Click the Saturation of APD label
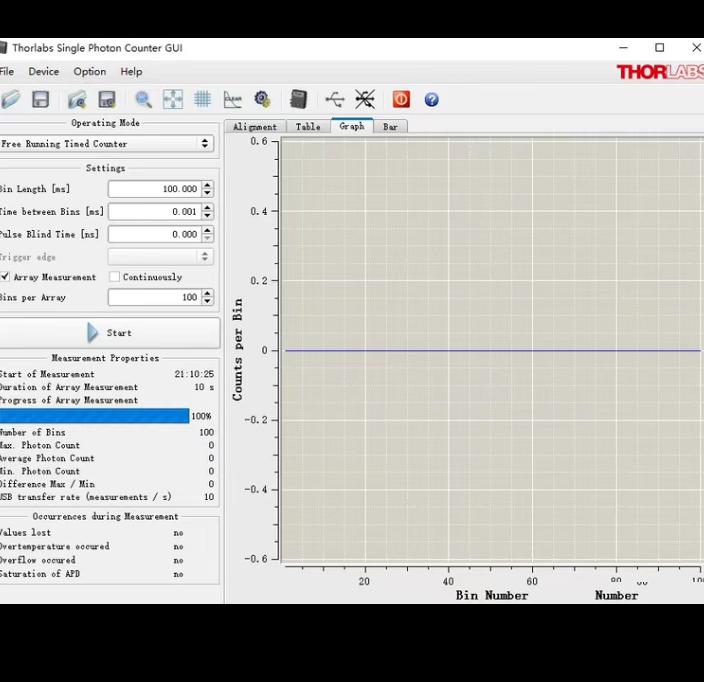Viewport: 704px width, 682px height. pos(40,574)
